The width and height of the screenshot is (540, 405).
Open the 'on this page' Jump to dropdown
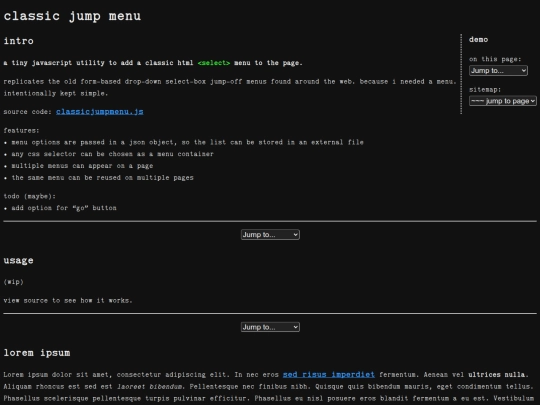click(x=498, y=71)
